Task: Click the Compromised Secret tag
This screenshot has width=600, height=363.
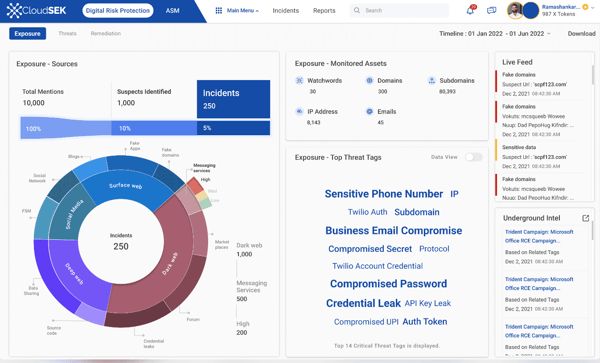Action: click(x=370, y=249)
